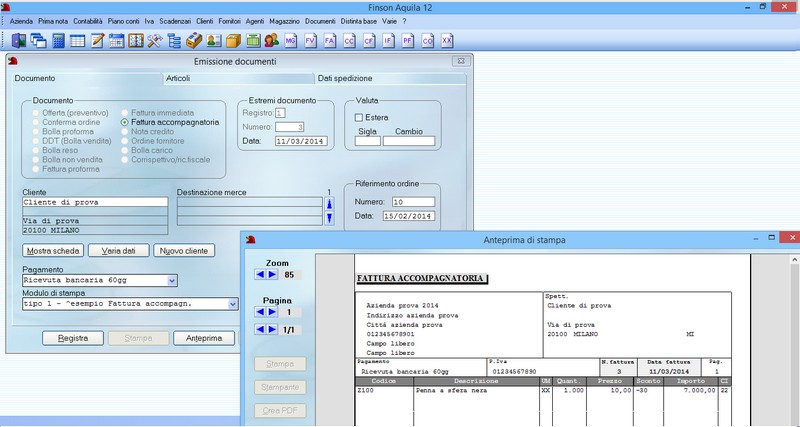Click the address book binder icon
800x427 pixels.
click(x=136, y=41)
